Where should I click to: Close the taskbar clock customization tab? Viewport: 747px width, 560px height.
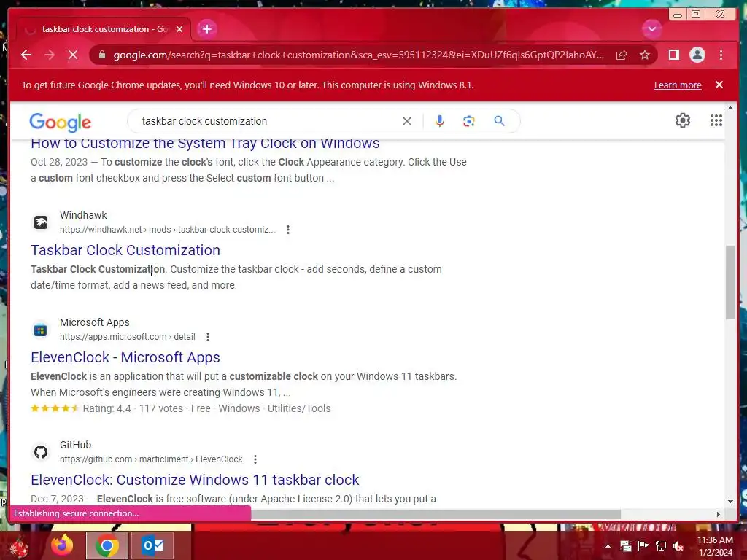(x=179, y=29)
